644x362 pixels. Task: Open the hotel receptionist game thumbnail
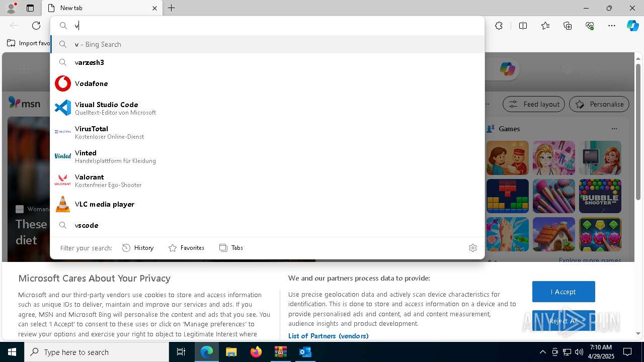pos(508,158)
